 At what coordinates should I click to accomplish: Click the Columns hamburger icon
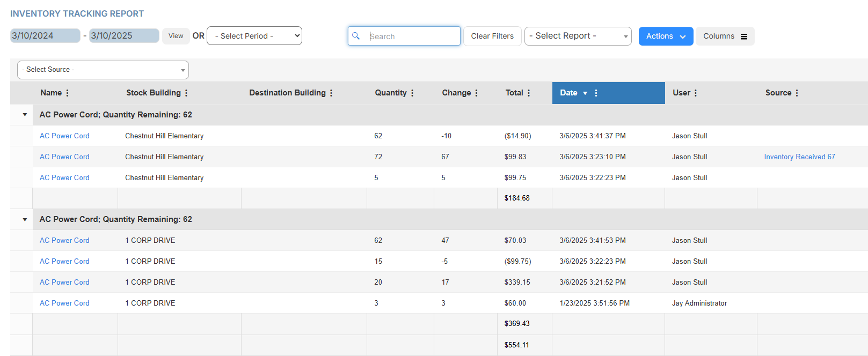(744, 36)
